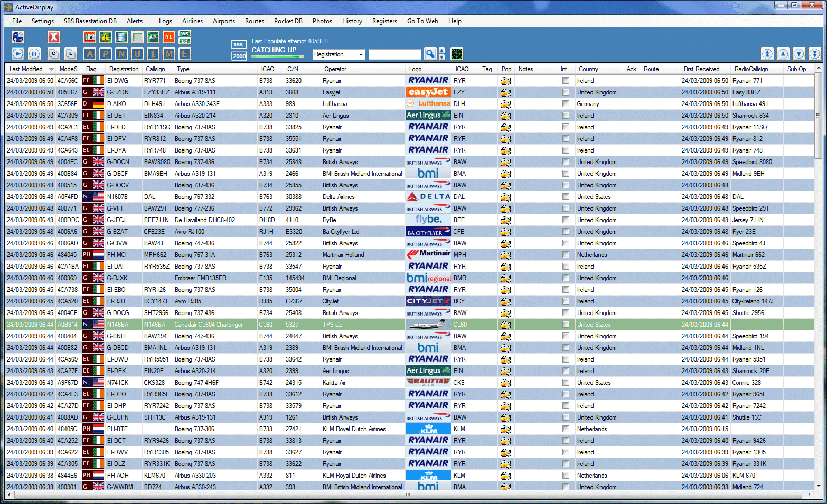
Task: Click the U letter filter button
Action: tap(137, 54)
